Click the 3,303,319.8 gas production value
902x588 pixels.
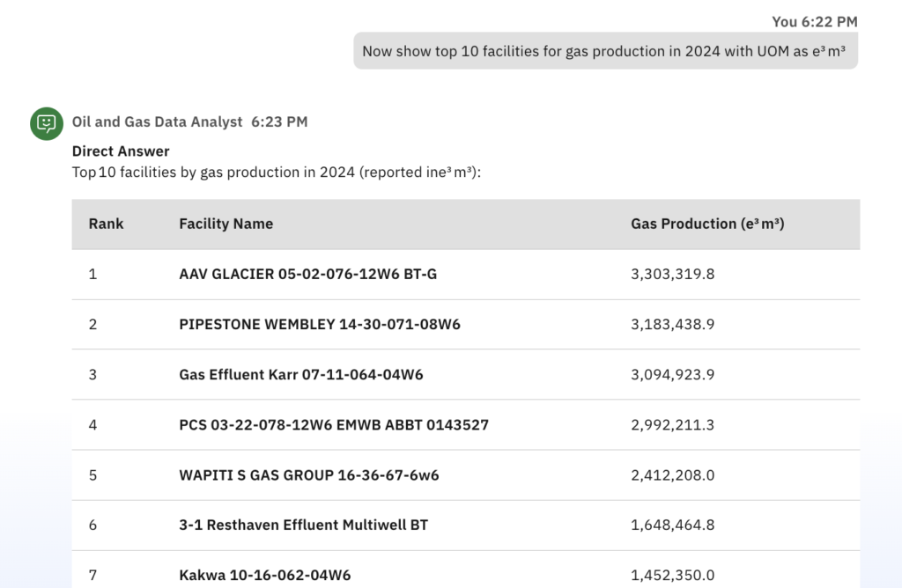(672, 274)
